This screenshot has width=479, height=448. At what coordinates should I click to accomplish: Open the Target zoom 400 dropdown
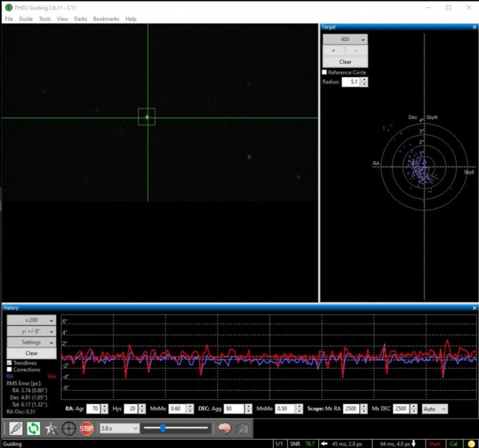345,39
